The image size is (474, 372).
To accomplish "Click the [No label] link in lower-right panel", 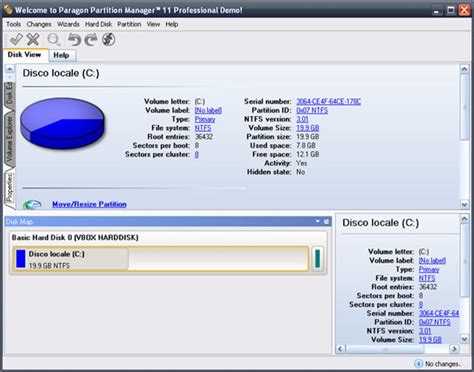I will (432, 261).
